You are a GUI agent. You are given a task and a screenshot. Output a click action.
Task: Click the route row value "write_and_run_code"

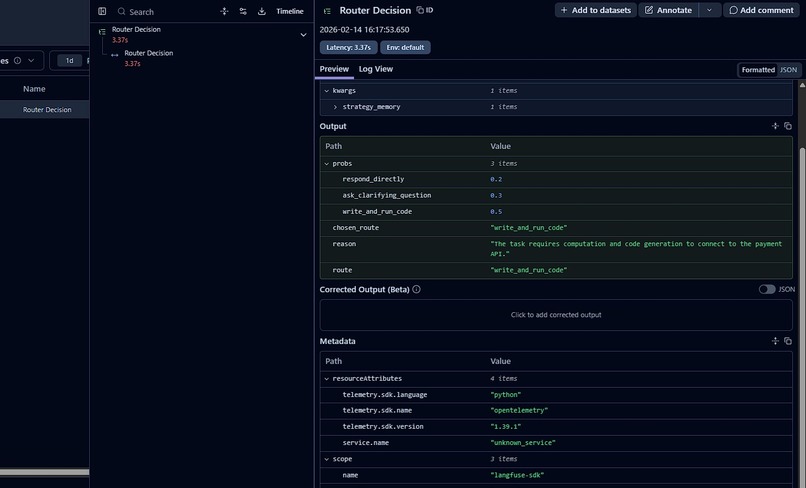pos(528,270)
